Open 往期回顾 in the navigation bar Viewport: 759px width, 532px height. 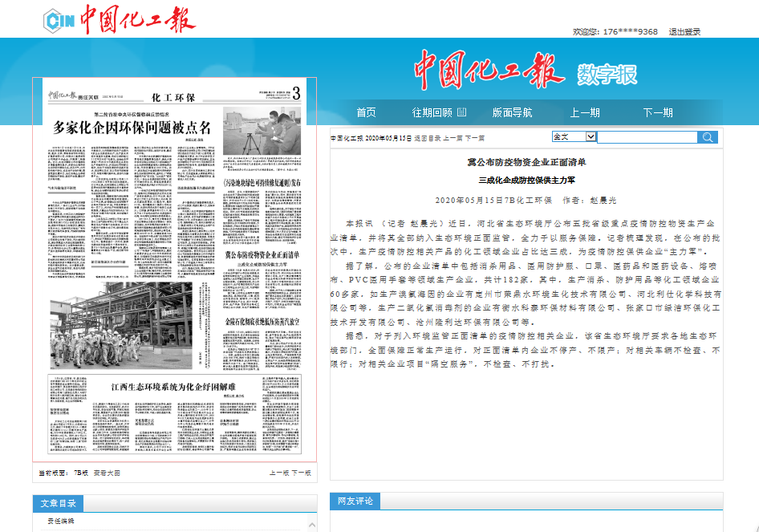(x=432, y=112)
